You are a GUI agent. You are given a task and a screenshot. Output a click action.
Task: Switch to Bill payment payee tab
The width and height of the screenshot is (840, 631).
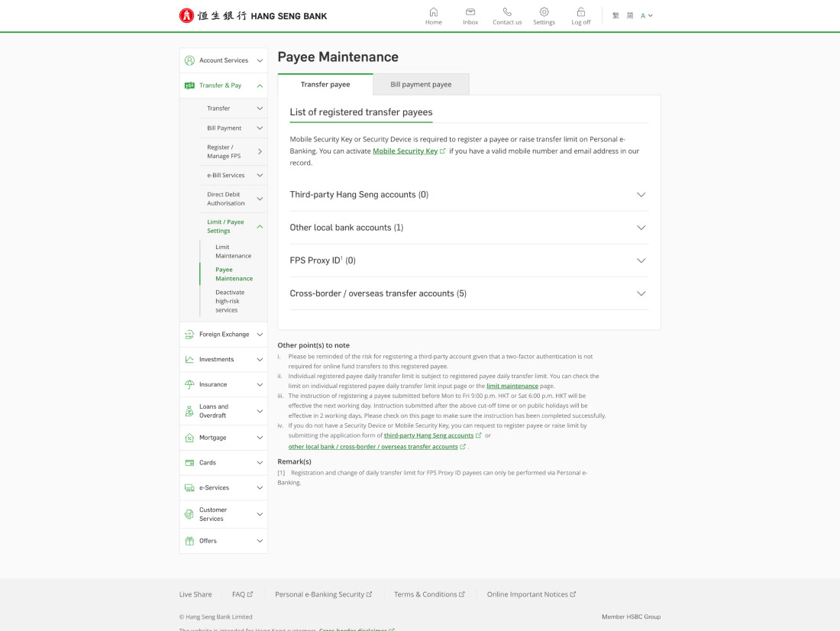pos(421,84)
